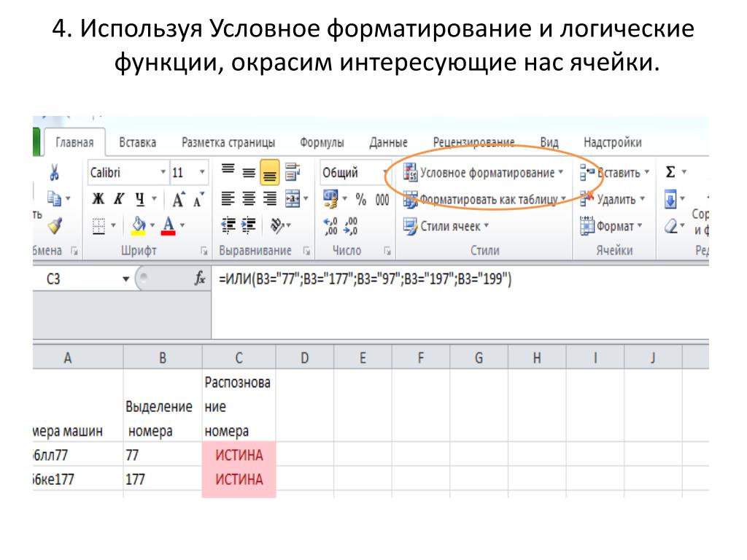This screenshot has width=747, height=560.
Task: Decrease decimal places
Action: click(x=351, y=226)
